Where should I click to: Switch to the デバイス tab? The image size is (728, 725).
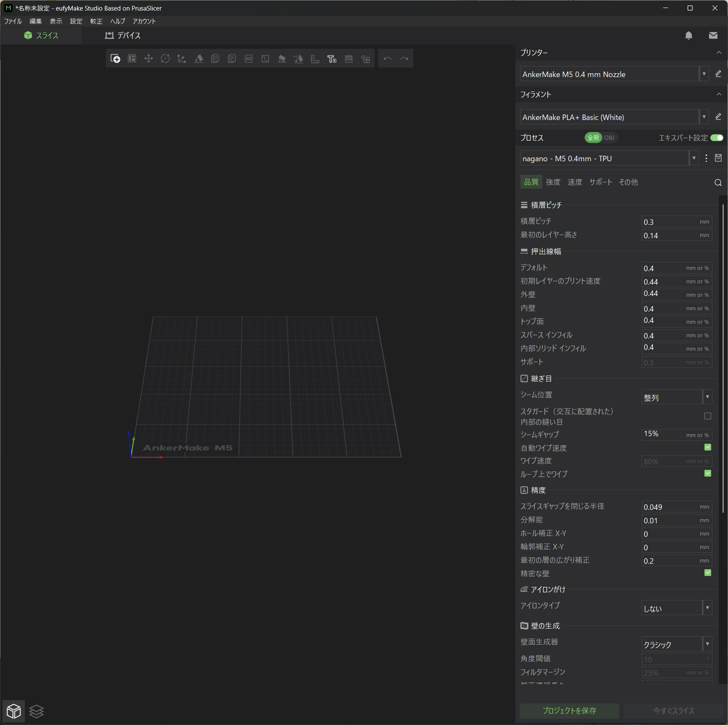[123, 35]
